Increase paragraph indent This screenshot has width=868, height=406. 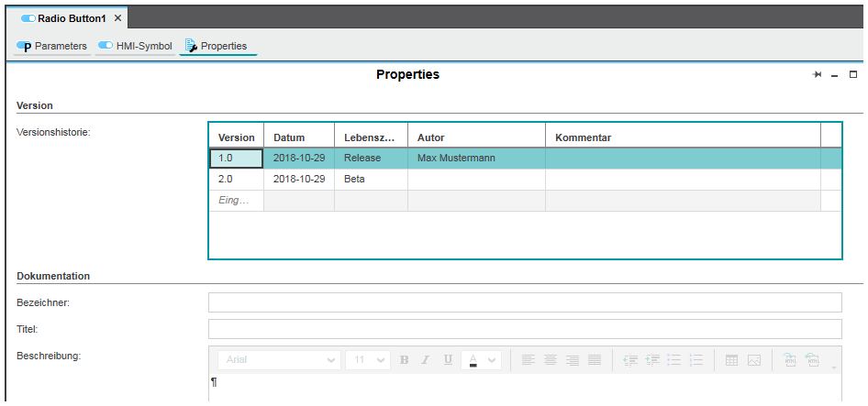pyautogui.click(x=652, y=360)
